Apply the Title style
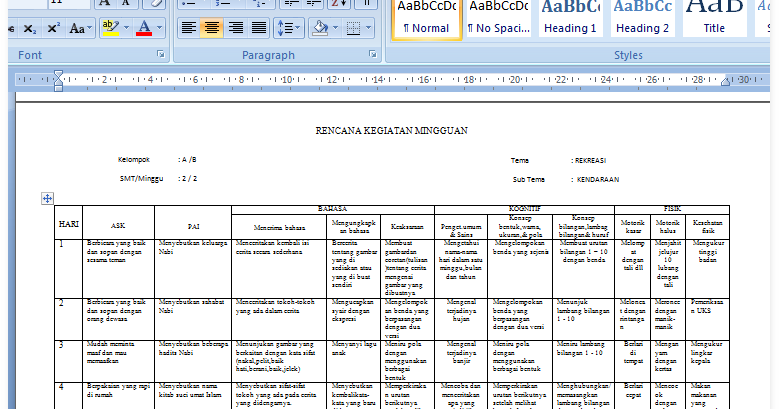Image resolution: width=779 pixels, height=409 pixels. coord(714,19)
